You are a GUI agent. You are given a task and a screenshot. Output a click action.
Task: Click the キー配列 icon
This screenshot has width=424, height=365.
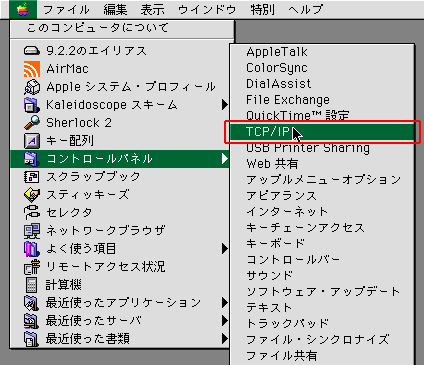click(x=32, y=141)
